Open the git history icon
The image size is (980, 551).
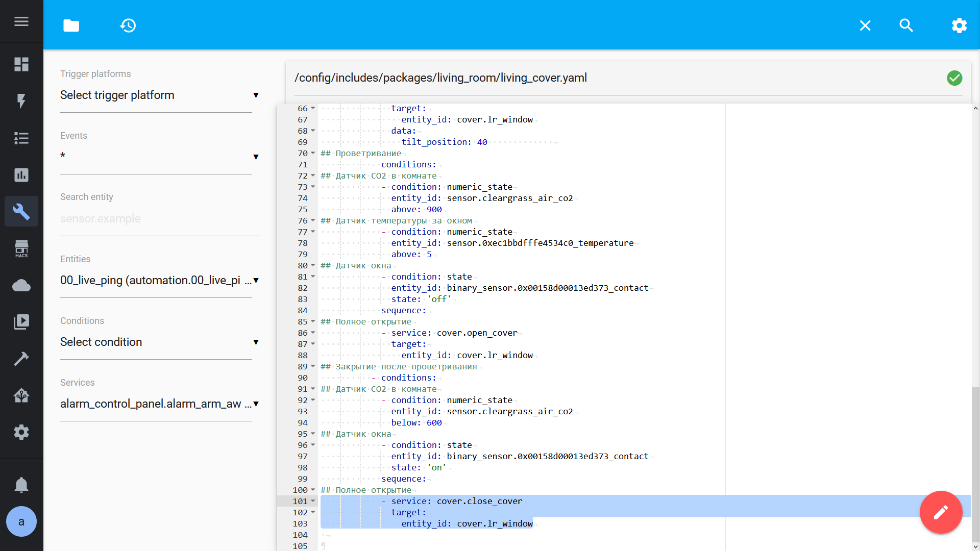[128, 26]
